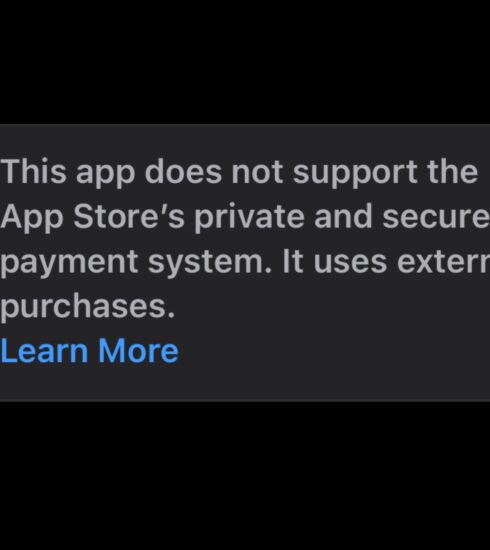Click the word "purchases." in the notice

[88, 308]
